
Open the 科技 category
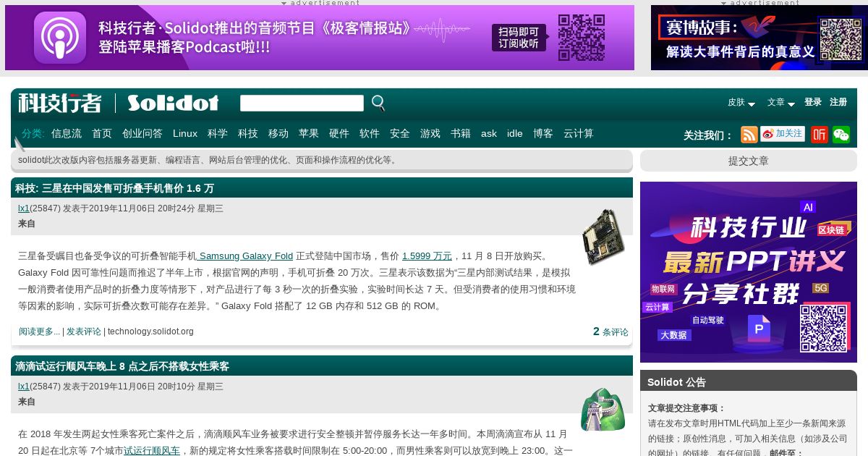(x=248, y=133)
